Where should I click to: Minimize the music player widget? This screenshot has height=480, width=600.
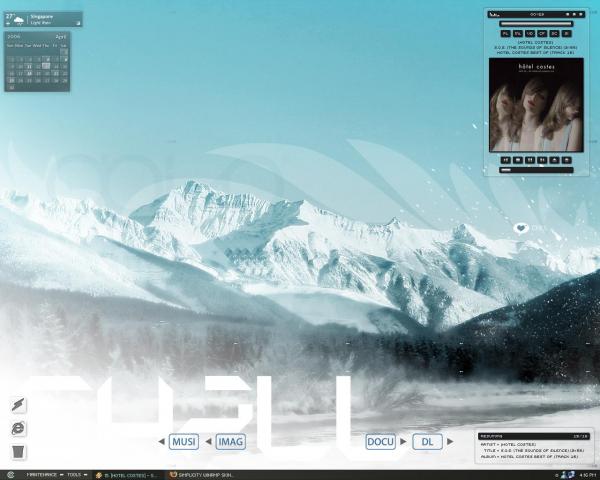tap(568, 15)
